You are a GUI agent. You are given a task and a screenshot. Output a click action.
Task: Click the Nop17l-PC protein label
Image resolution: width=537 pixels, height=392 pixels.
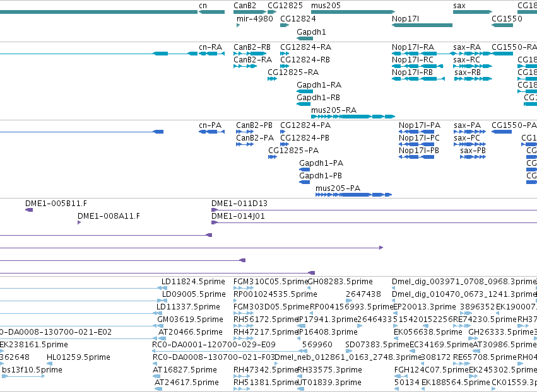click(x=419, y=138)
